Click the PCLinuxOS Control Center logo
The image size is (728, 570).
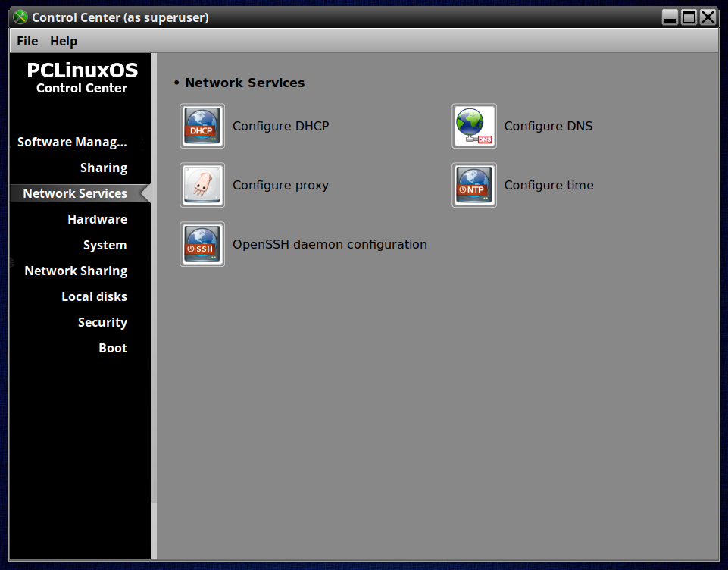pyautogui.click(x=82, y=77)
